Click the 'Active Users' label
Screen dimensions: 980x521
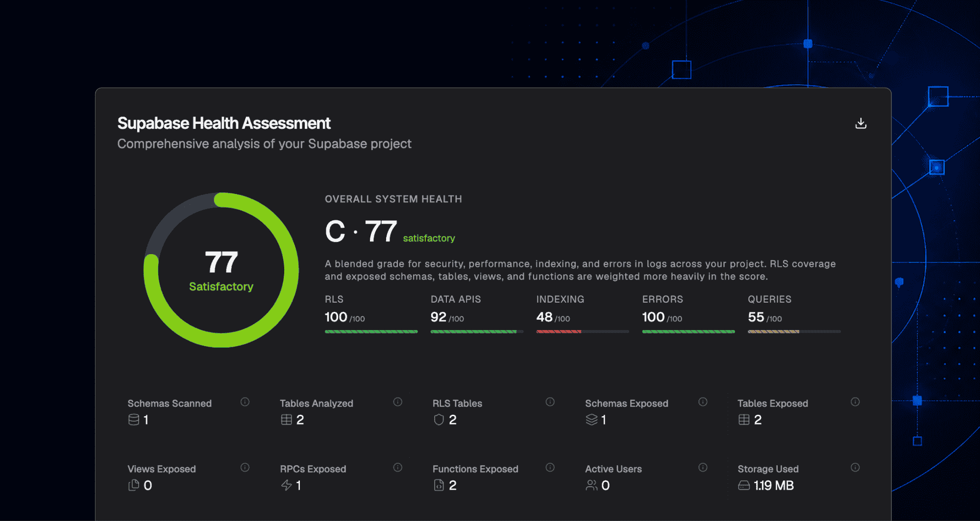point(613,469)
